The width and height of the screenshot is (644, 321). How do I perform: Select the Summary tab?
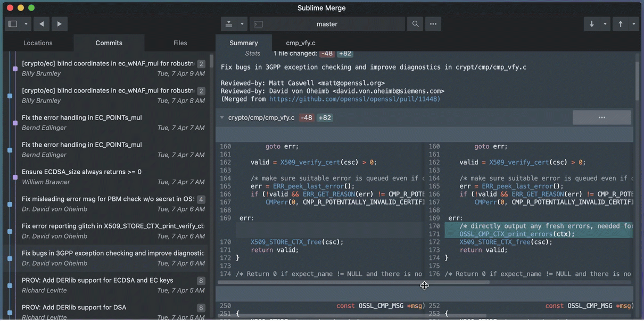(x=244, y=43)
